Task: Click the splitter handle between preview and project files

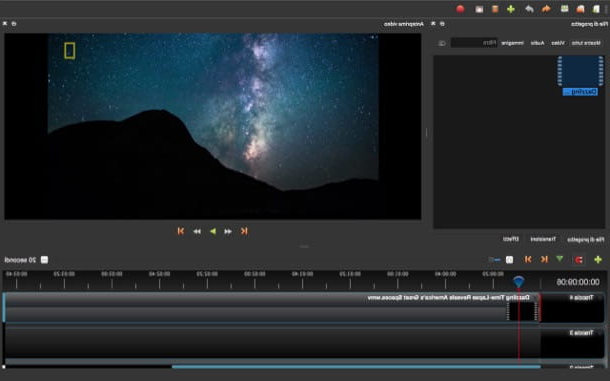Action: tap(427, 133)
